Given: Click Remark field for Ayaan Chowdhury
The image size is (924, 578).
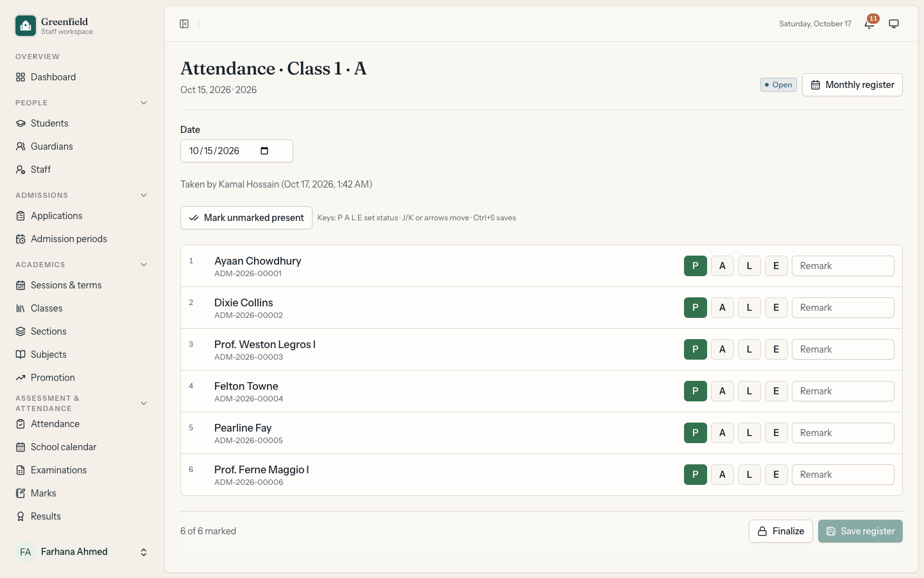Looking at the screenshot, I should point(843,266).
